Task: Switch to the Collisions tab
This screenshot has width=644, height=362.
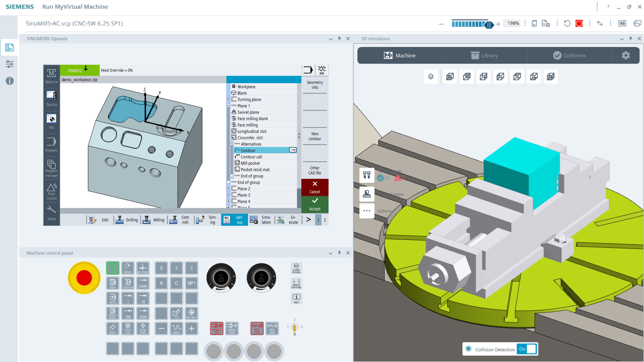Action: point(569,55)
